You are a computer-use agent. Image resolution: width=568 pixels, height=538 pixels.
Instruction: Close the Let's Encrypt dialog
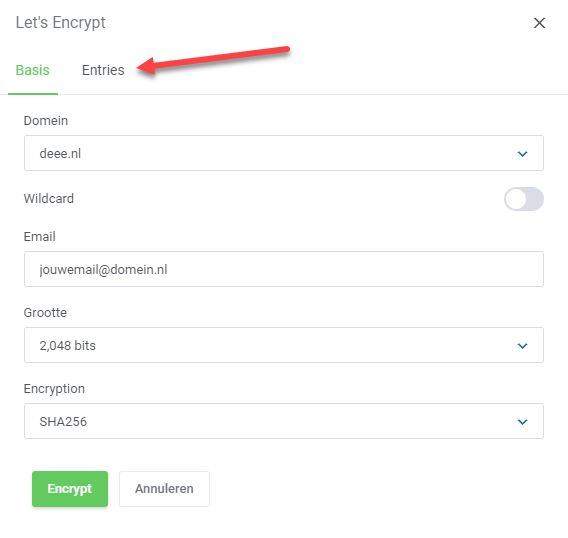[539, 23]
